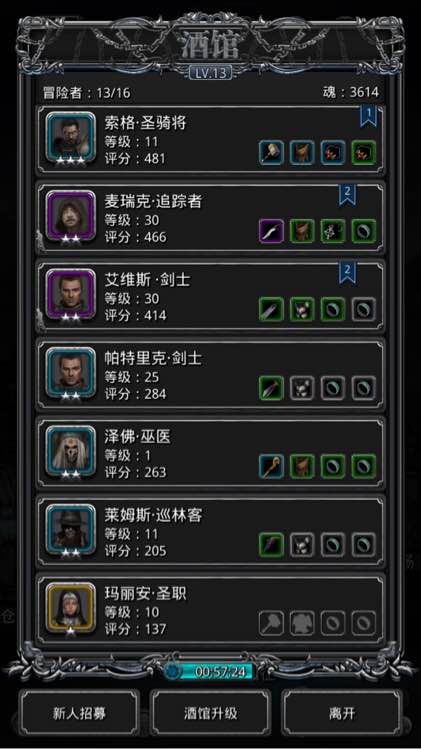The height and width of the screenshot is (750, 421).
Task: Click 玛丽安·圣职's empty armor slot
Action: [x=302, y=623]
